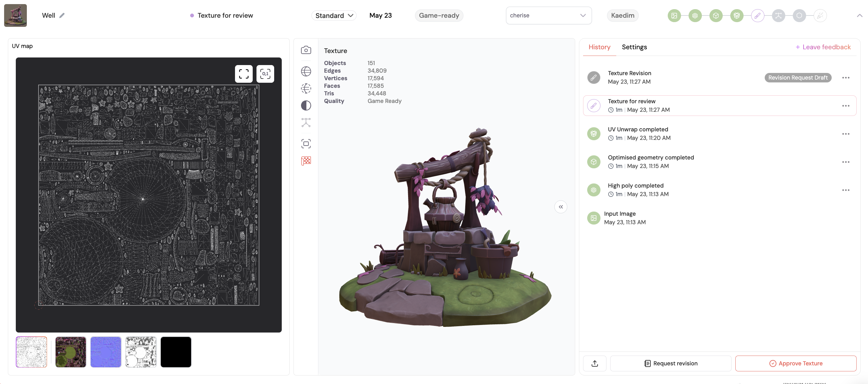The image size is (868, 384).
Task: Switch to the Settings tab
Action: 634,47
